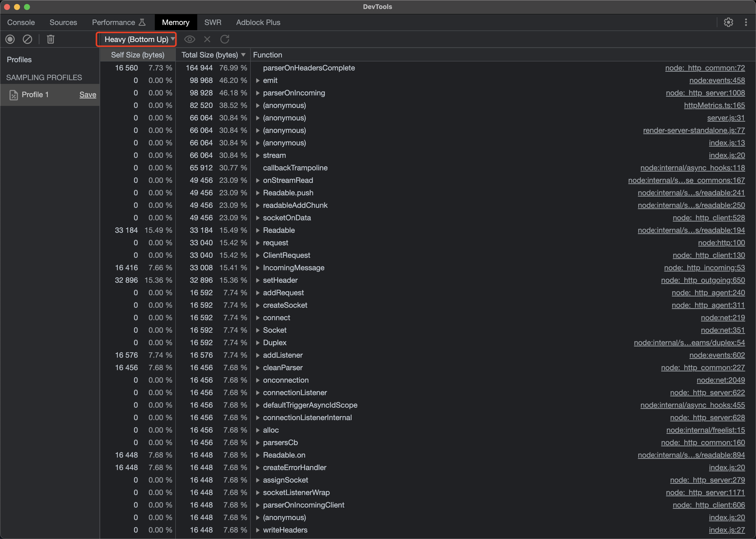Expand the parserOnIncoming entry

point(258,93)
